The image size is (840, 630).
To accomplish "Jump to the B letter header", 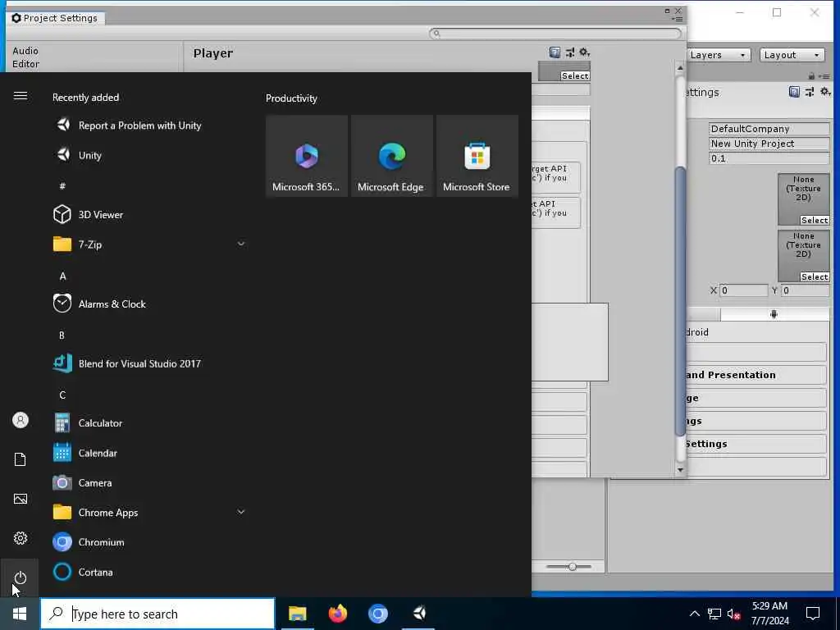I will pyautogui.click(x=62, y=336).
